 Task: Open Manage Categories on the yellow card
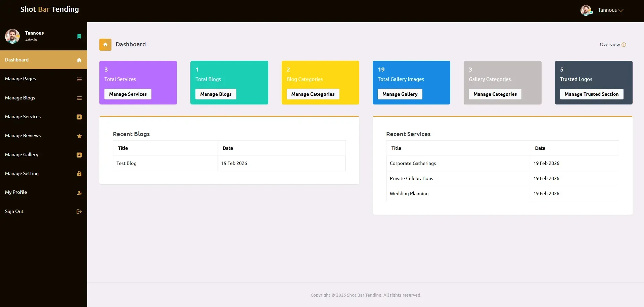[313, 94]
